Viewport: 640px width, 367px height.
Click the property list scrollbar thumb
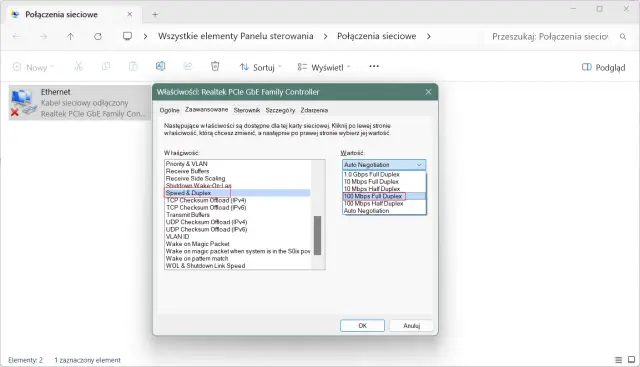(318, 236)
